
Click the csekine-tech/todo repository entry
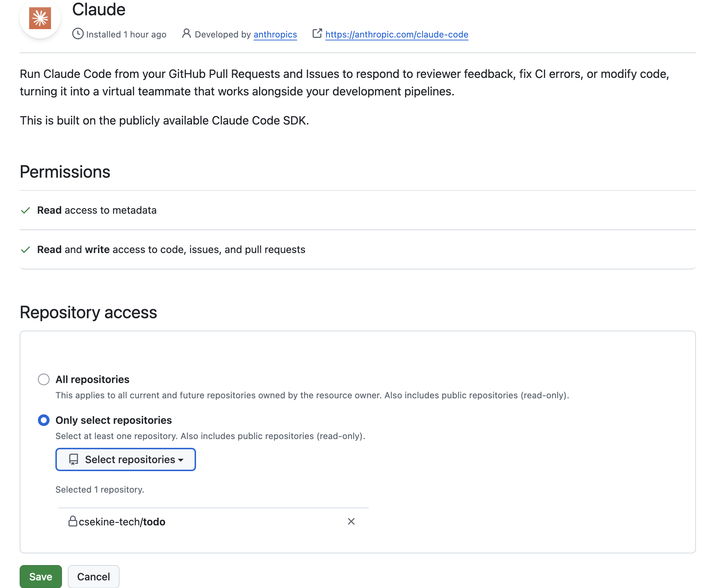[122, 521]
